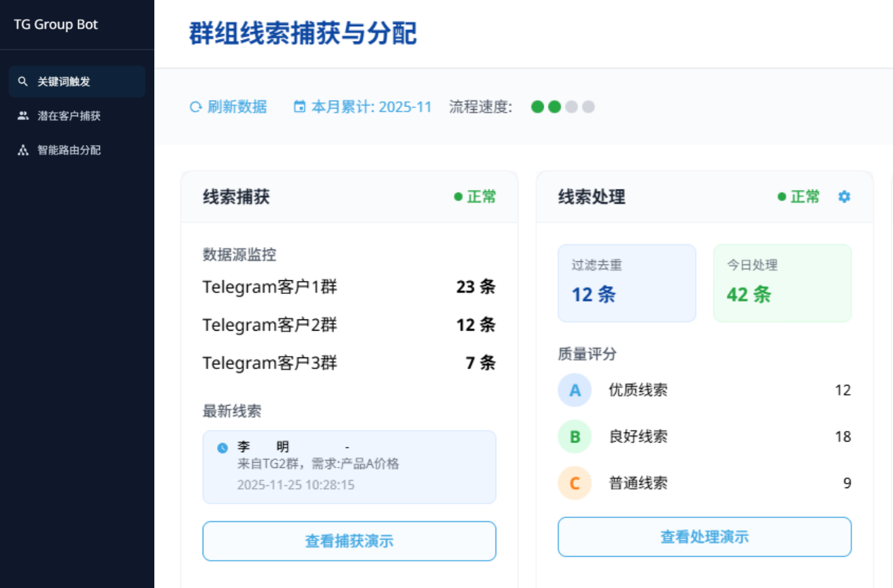
Task: Open the gear settings icon on 线索处理 card
Action: pyautogui.click(x=844, y=196)
